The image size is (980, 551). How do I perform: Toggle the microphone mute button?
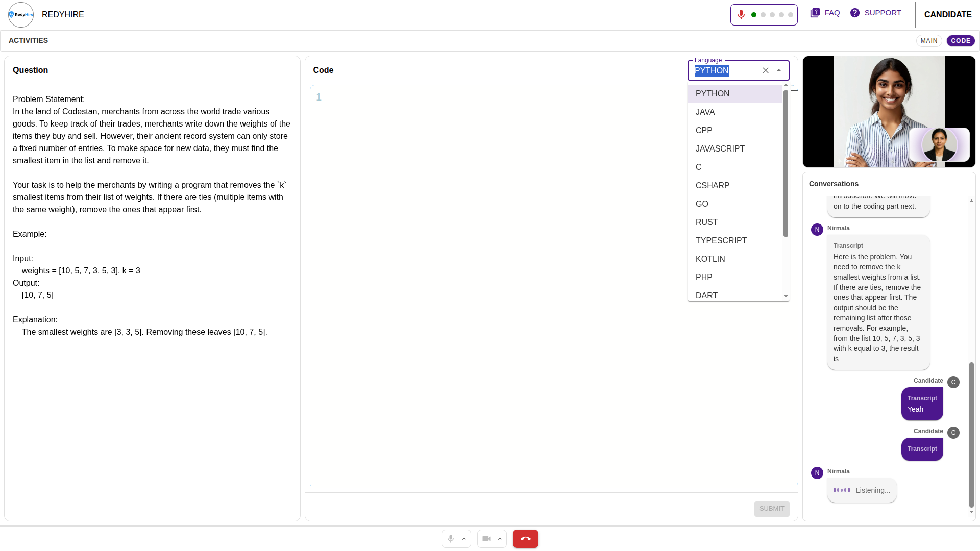click(x=451, y=539)
